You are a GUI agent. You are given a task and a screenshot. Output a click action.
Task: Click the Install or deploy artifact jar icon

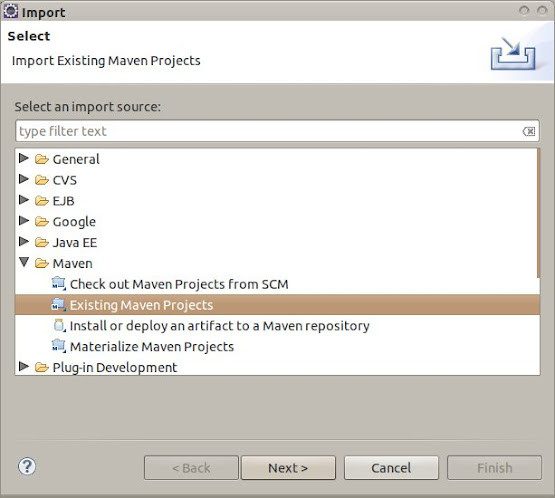(x=59, y=326)
